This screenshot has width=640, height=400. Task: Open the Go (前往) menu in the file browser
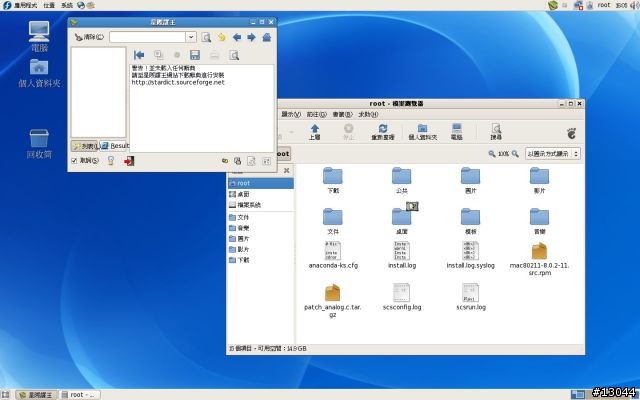(317, 114)
